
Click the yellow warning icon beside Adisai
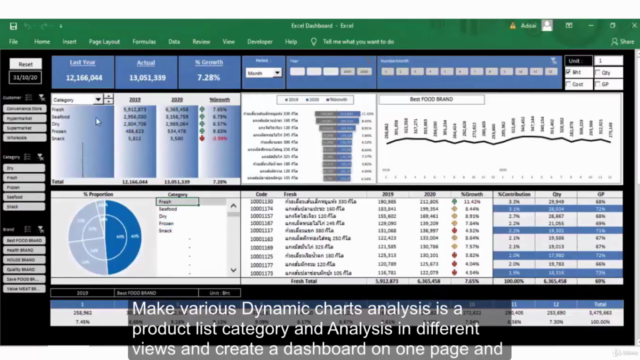tap(513, 26)
